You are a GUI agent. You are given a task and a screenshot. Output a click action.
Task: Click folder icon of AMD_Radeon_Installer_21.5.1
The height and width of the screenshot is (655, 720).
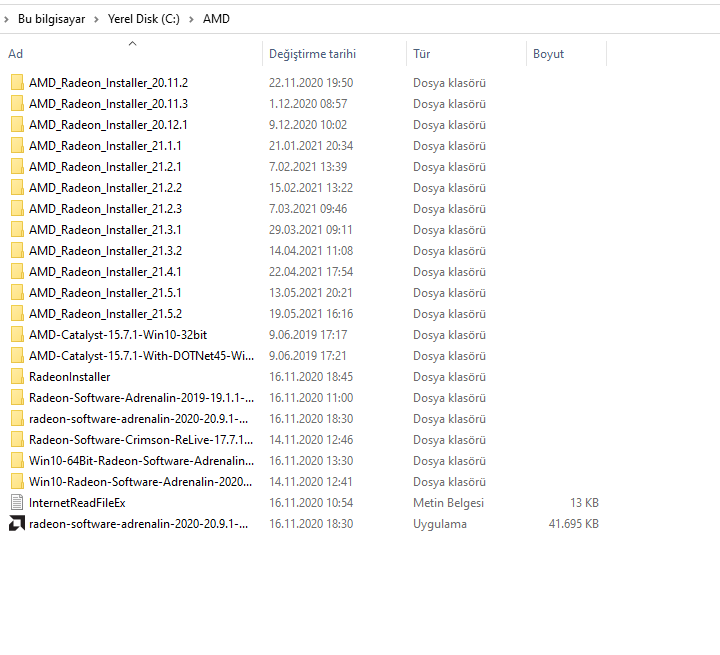pyautogui.click(x=17, y=293)
